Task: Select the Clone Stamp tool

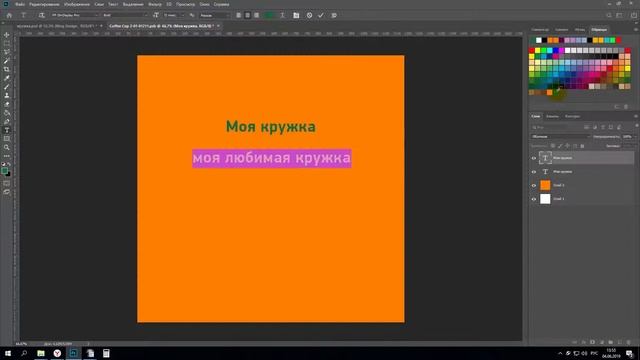Action: 7,96
